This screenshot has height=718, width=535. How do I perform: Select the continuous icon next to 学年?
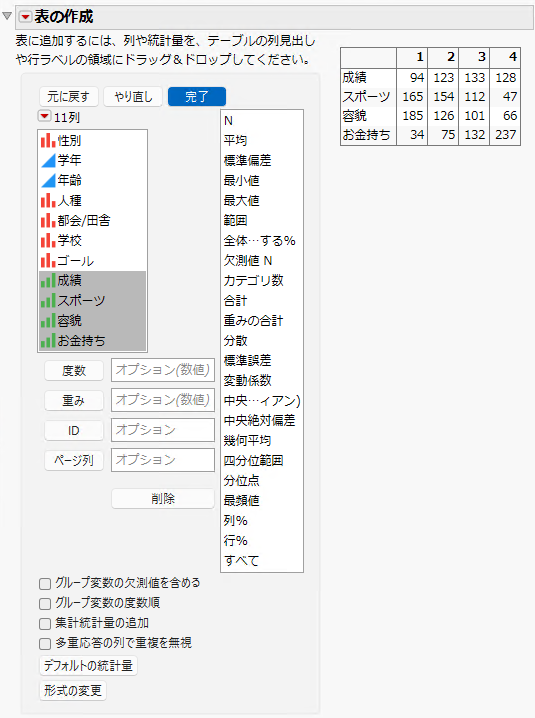[48, 160]
